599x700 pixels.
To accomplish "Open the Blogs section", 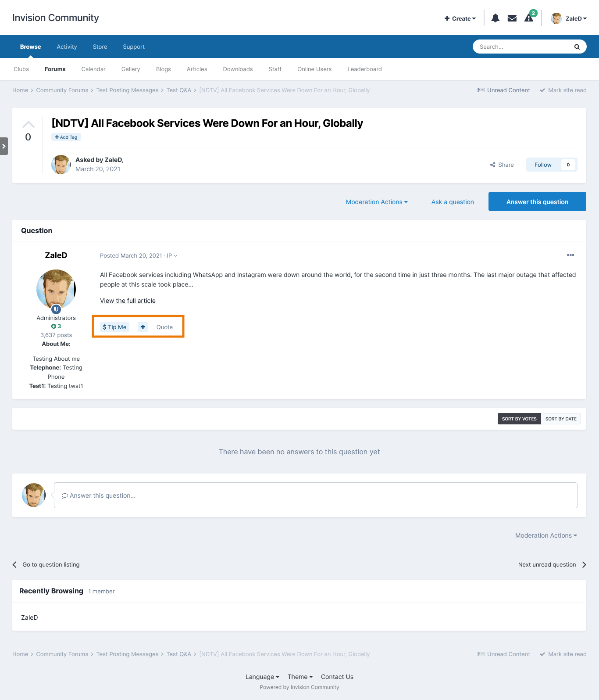I will (x=164, y=69).
